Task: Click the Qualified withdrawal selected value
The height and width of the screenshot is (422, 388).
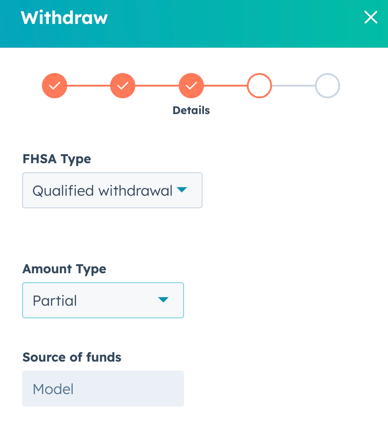Action: point(103,191)
